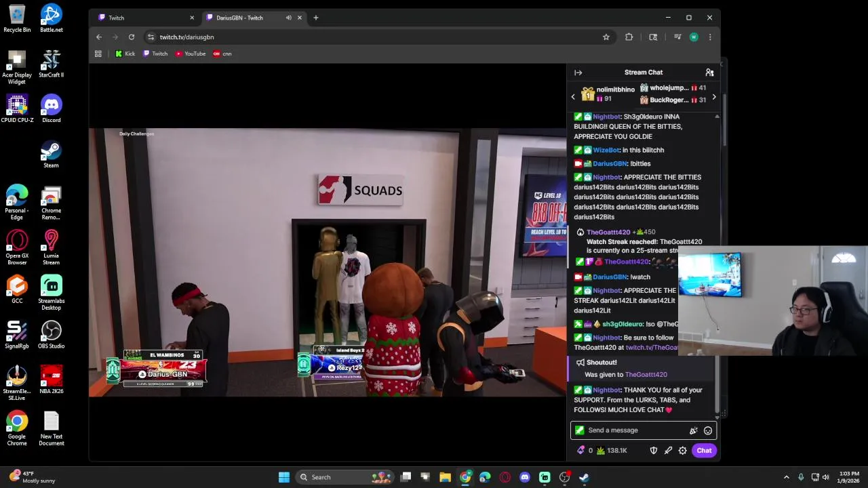Open the Twitch bookmark
Screen dimensions: 868x488
tap(155, 54)
